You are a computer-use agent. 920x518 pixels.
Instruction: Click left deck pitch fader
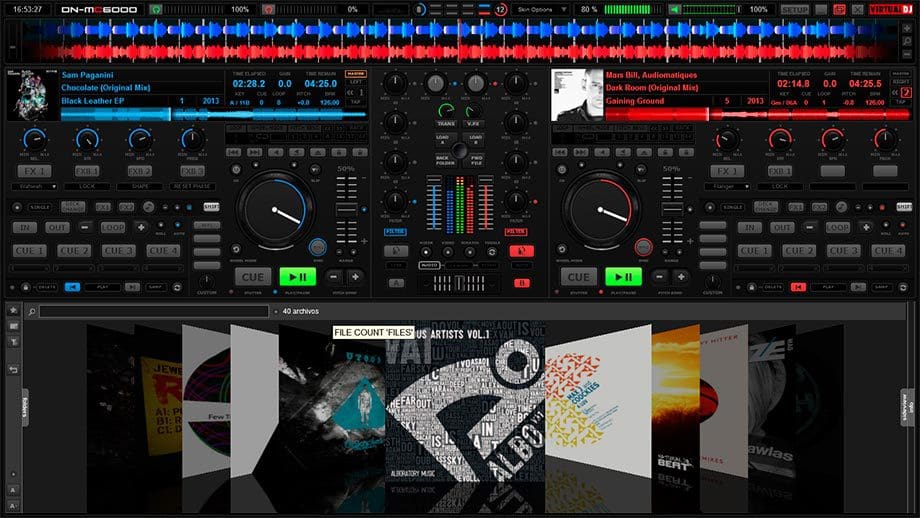346,208
